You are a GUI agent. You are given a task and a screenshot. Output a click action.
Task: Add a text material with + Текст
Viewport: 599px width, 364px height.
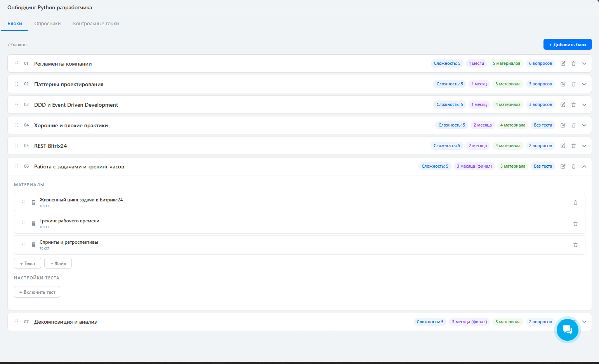point(28,263)
